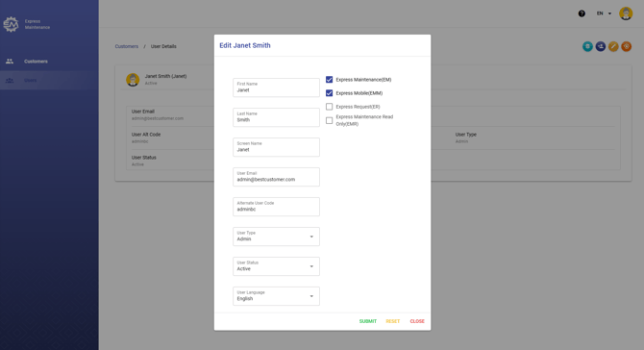Click the dark blue add-user icon
This screenshot has width=644, height=350.
[x=601, y=46]
